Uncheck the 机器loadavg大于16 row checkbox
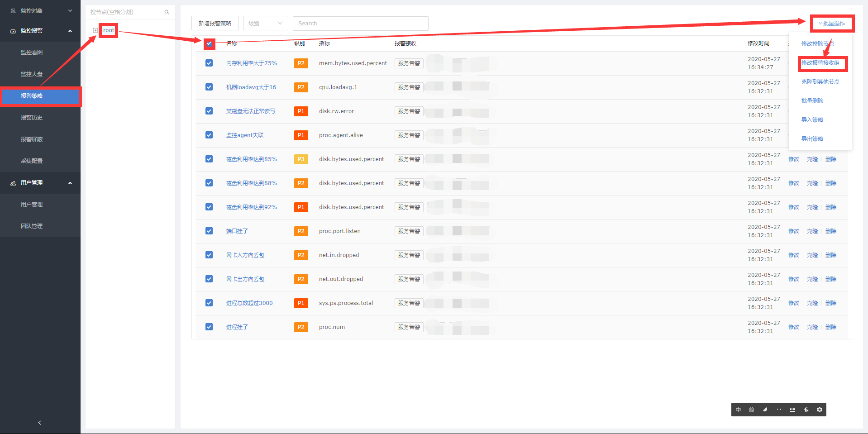 (x=209, y=87)
